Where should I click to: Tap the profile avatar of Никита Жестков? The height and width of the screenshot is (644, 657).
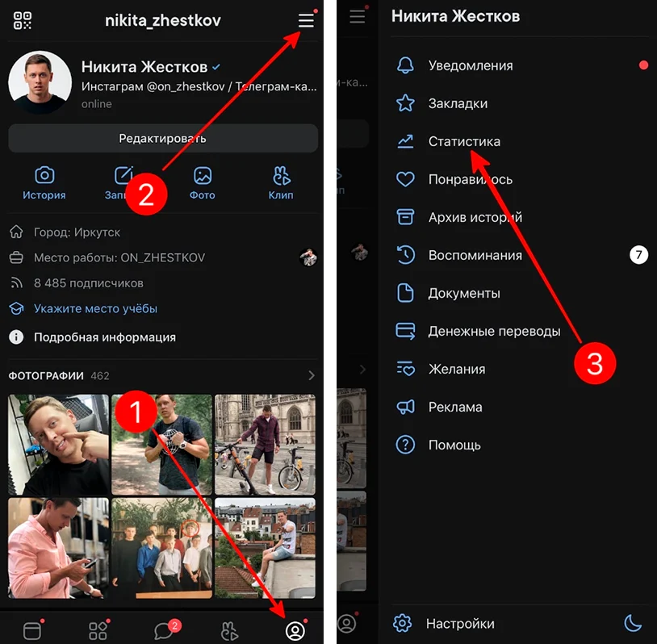tap(40, 82)
